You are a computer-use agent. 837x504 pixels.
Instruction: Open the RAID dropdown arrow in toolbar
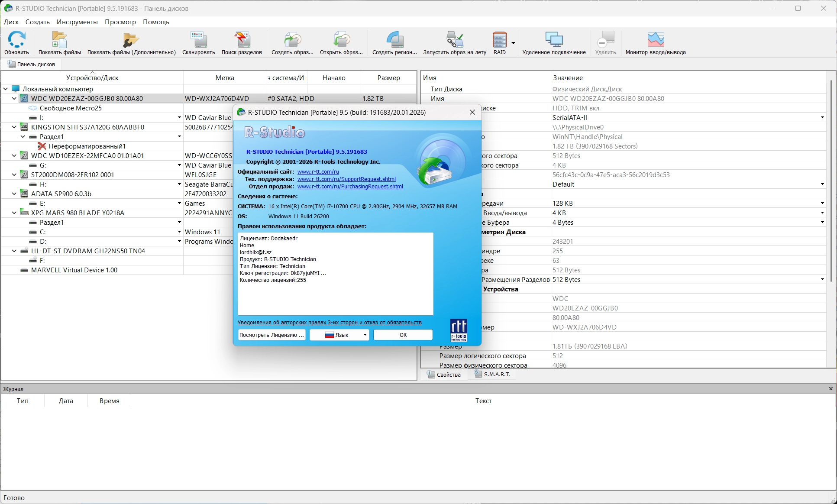[x=513, y=43]
